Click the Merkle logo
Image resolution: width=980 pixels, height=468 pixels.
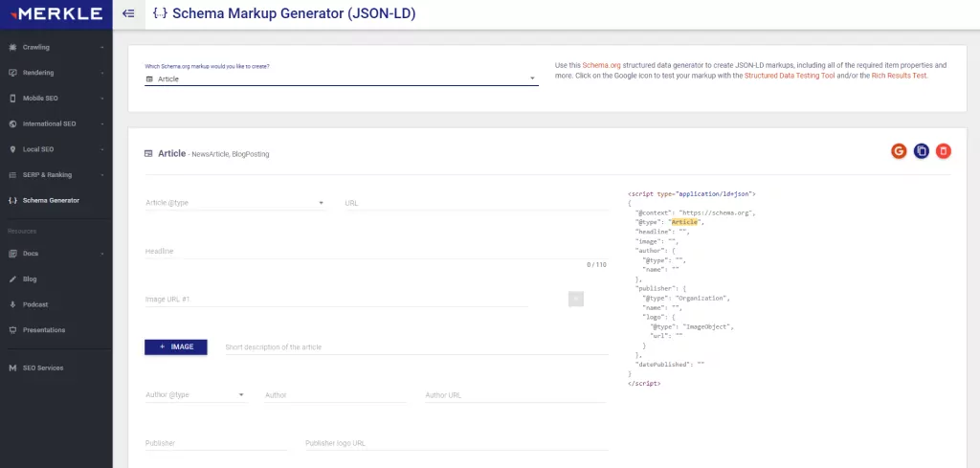pyautogui.click(x=56, y=14)
